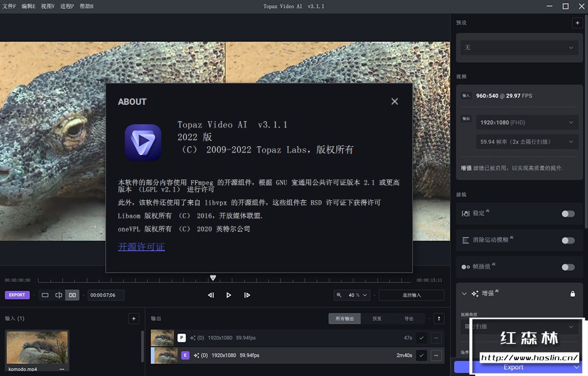Click the Topaz Video AI logo icon

coord(143,142)
